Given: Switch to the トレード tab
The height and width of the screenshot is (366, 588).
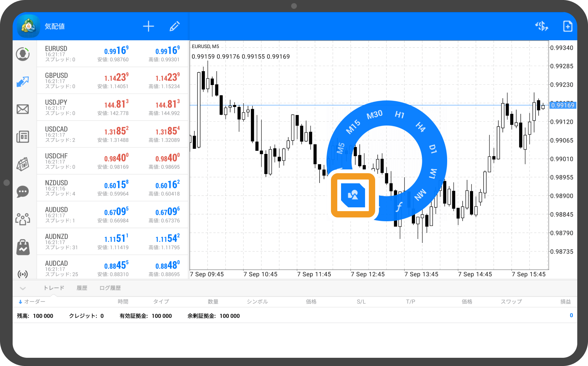Looking at the screenshot, I should point(54,288).
